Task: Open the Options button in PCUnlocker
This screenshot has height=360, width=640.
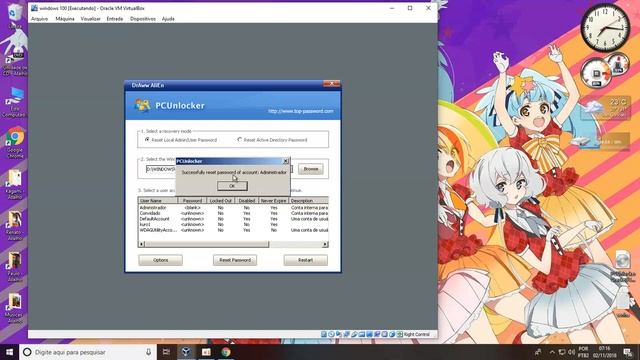Action: click(x=160, y=260)
